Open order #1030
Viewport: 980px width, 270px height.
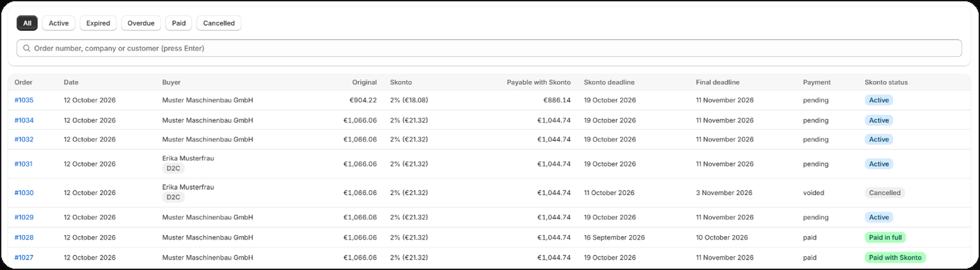[24, 193]
